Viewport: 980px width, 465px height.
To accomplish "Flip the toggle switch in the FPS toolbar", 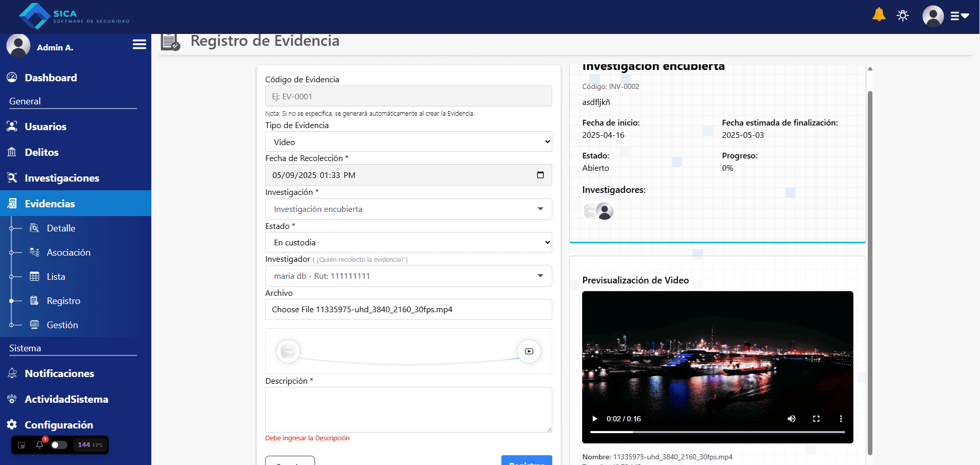I will 59,445.
